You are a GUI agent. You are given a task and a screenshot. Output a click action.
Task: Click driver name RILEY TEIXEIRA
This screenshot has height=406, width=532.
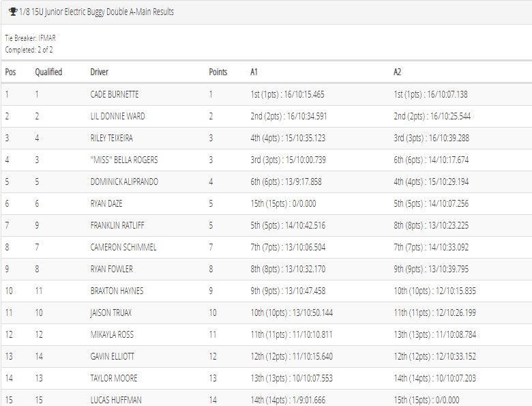coord(111,138)
